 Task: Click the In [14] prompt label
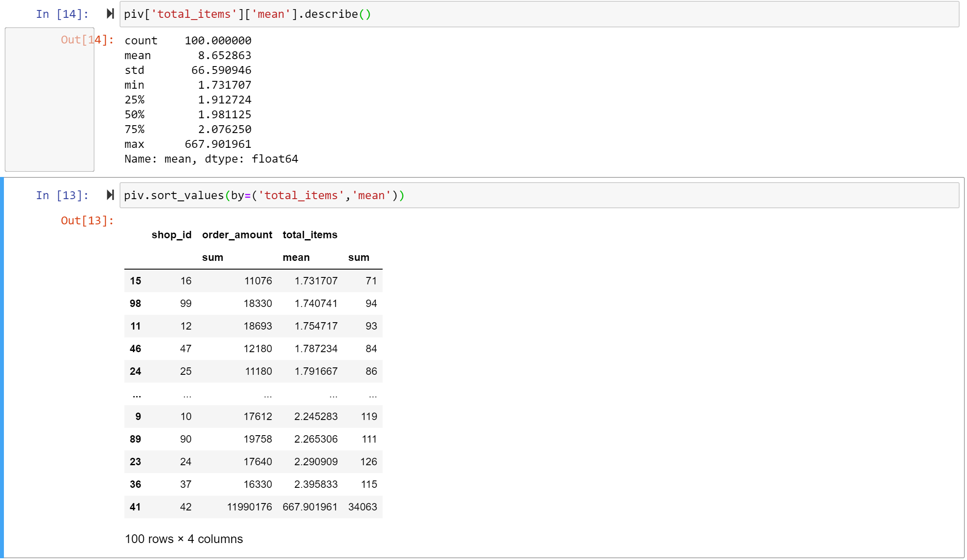coord(62,14)
